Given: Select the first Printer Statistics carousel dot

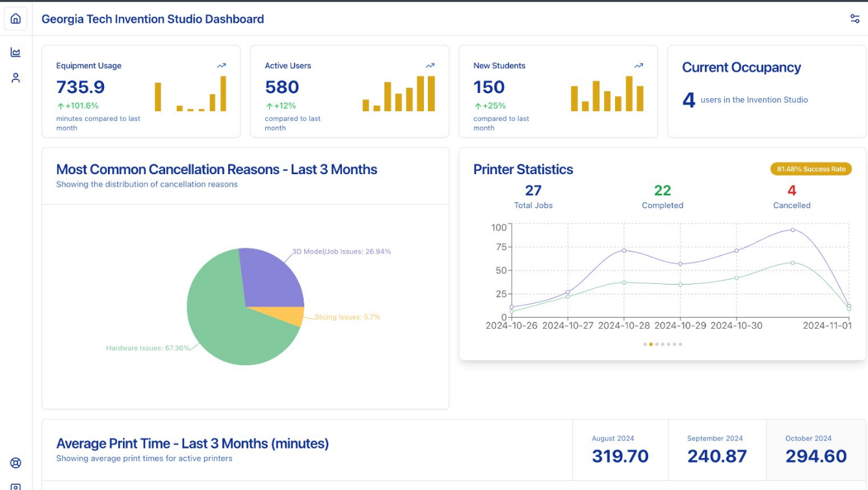Looking at the screenshot, I should point(645,344).
